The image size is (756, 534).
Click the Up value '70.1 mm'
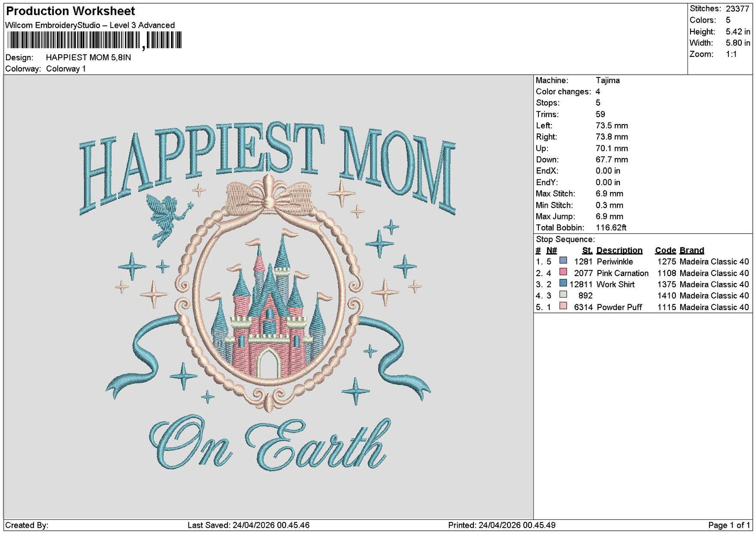point(612,149)
